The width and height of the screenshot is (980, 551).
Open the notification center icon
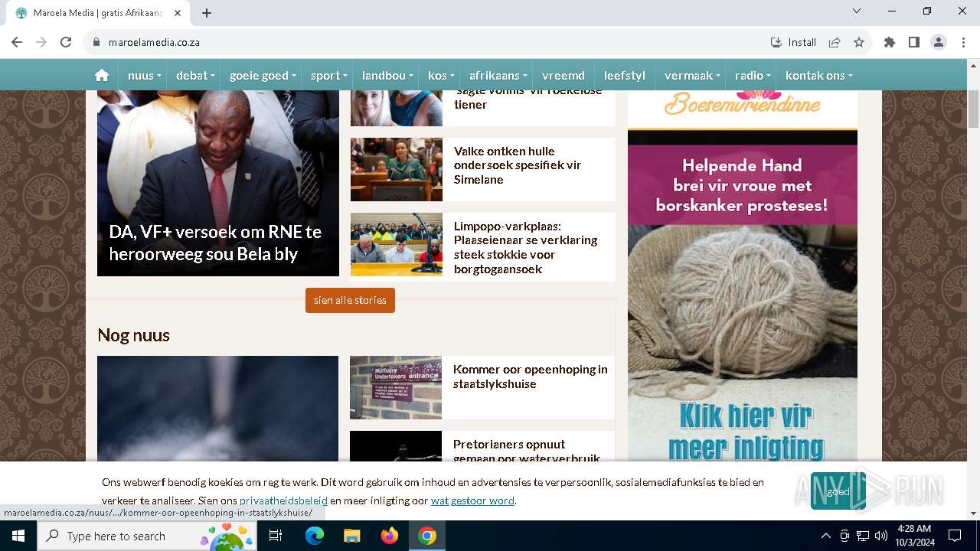[x=955, y=536]
